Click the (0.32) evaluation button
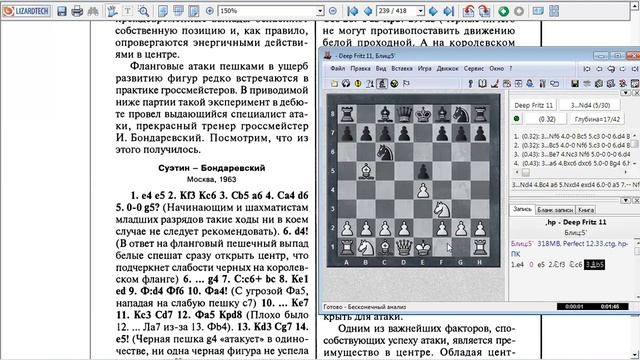The image size is (640, 360). [547, 119]
